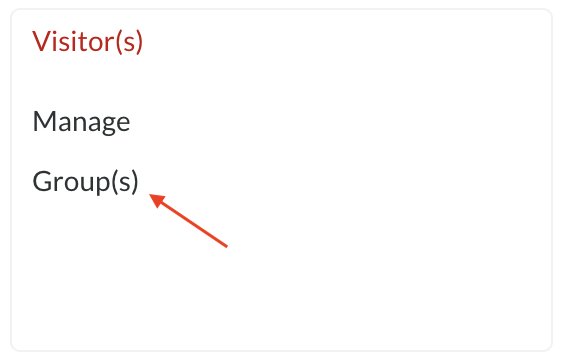
Task: Choose the Manage menu item
Action: tap(81, 122)
